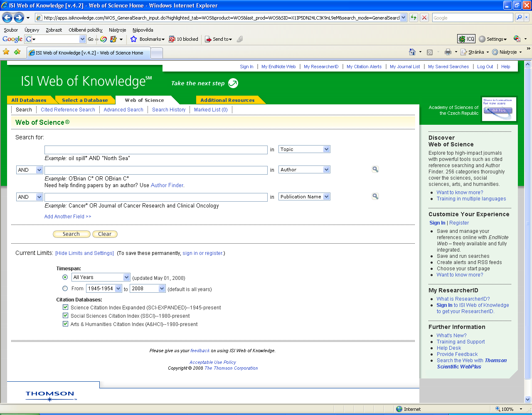Image resolution: width=532 pixels, height=415 pixels.
Task: Click the Clear button
Action: pos(105,234)
